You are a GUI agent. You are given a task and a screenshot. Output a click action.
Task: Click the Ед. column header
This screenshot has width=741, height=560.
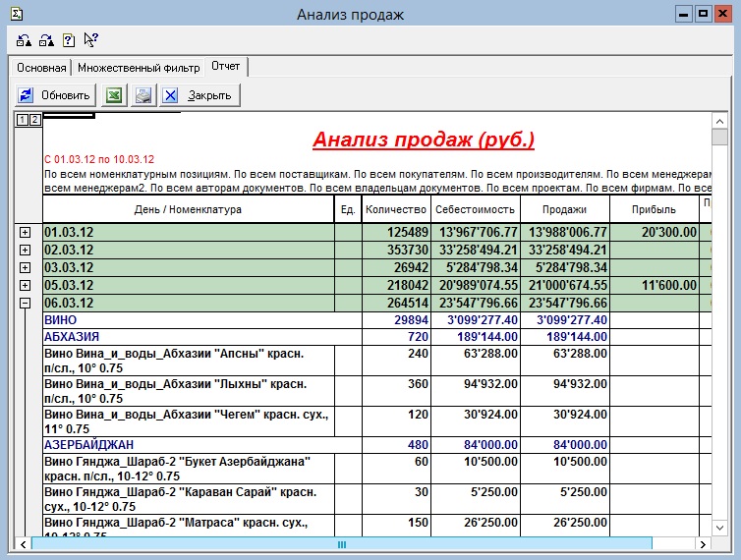click(348, 209)
